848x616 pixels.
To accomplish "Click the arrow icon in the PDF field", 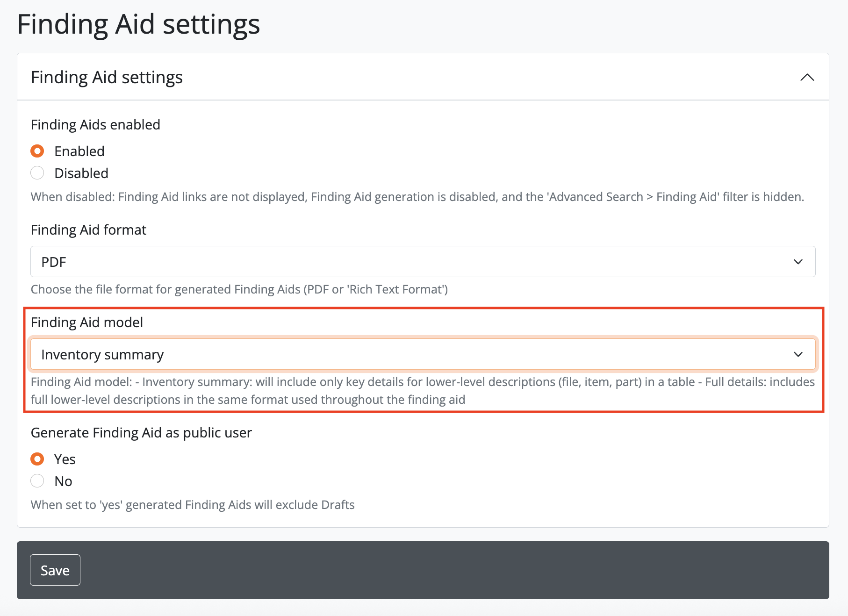I will (x=798, y=262).
